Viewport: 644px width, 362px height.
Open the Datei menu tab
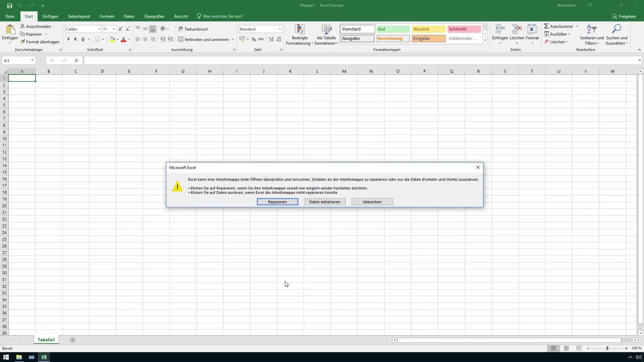[10, 16]
